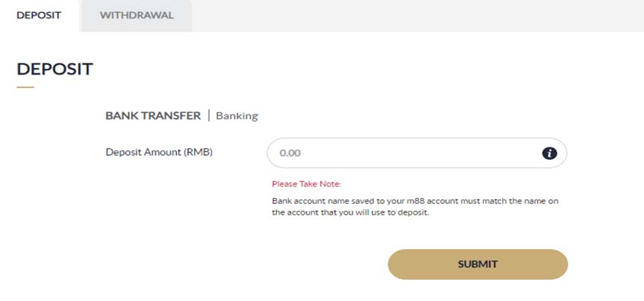Click the empty gray tab strip area

pos(417,15)
